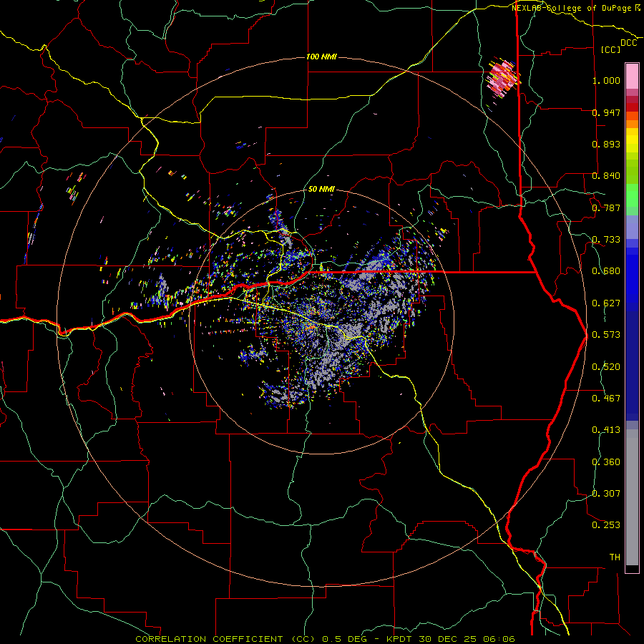This screenshot has height=644, width=644.
Task: Click the DCC label above the scale
Action: coord(628,43)
